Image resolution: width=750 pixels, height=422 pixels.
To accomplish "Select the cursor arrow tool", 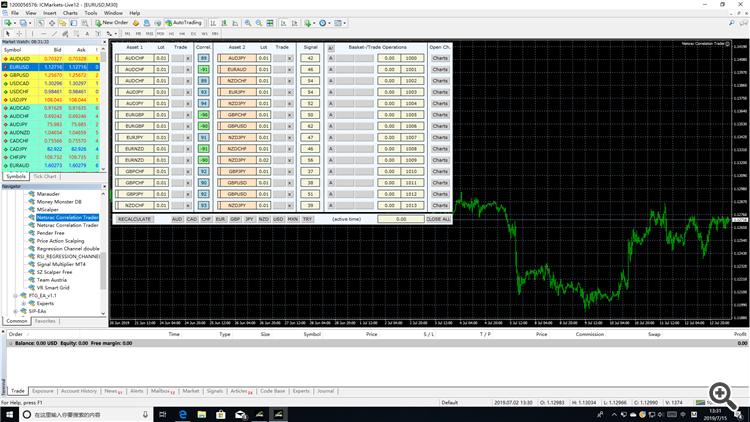I will pyautogui.click(x=8, y=33).
